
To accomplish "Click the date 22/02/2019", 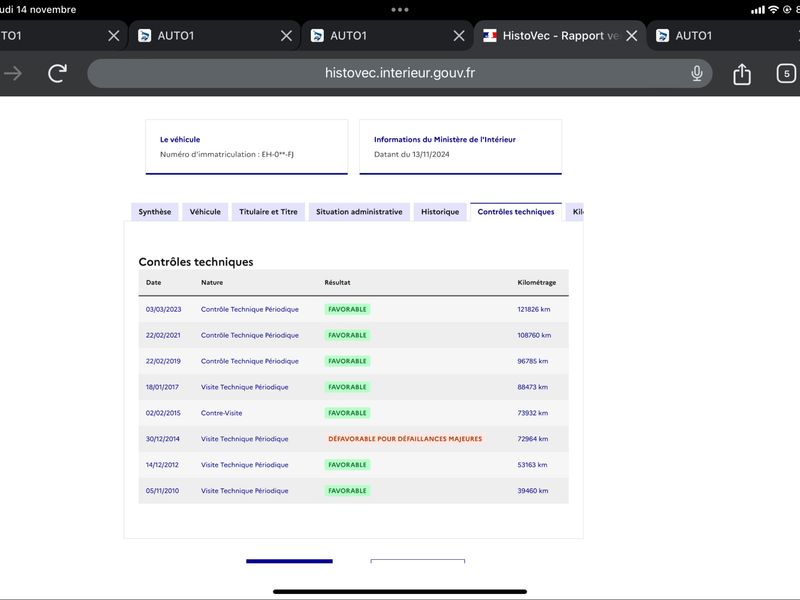I will 163,361.
